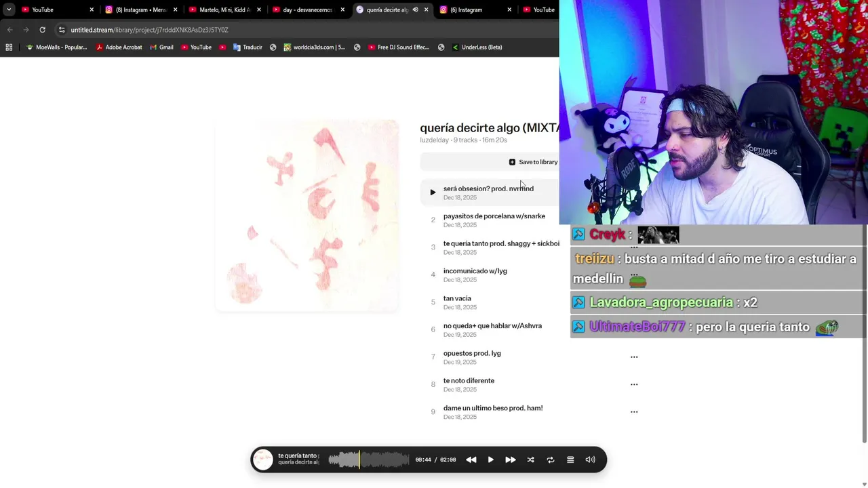Open the Gmail bookmark
The image size is (868, 488).
[161, 47]
